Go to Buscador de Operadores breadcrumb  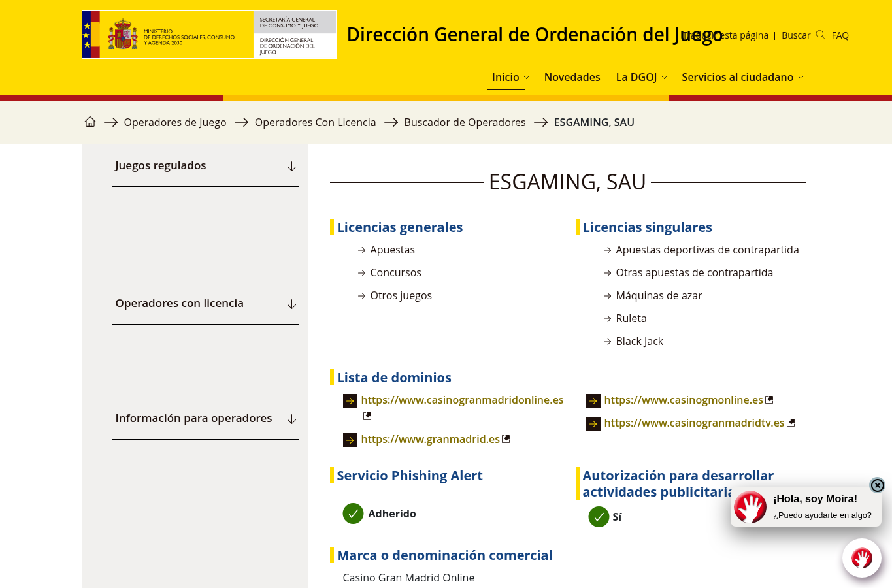[465, 122]
